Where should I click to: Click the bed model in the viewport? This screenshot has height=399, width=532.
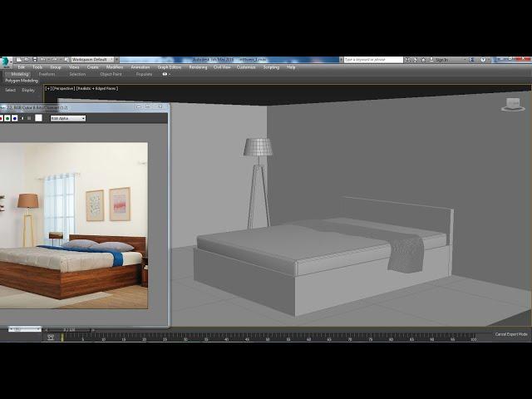point(324,258)
